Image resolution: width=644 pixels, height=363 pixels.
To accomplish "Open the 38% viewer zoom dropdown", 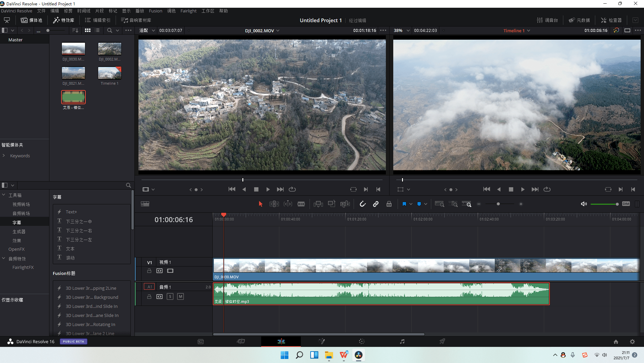I will [408, 31].
